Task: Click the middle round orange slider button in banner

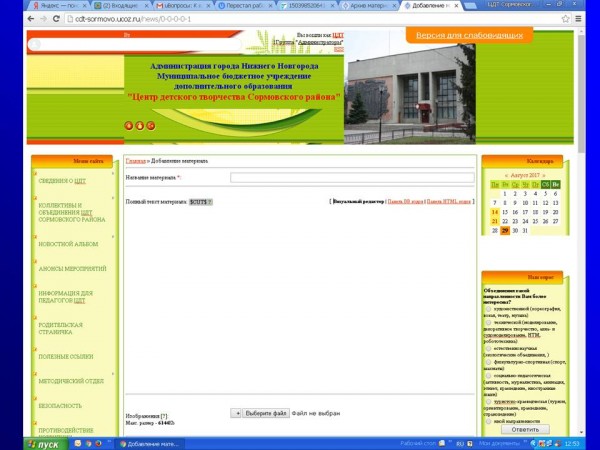Action: point(140,126)
